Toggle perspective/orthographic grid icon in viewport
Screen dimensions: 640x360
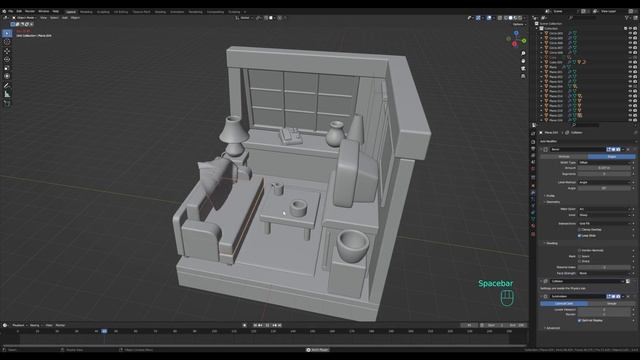point(523,76)
